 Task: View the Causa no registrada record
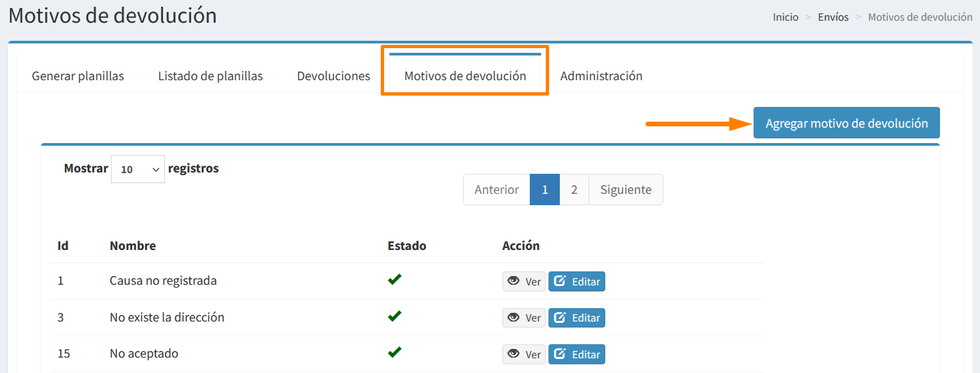point(524,281)
